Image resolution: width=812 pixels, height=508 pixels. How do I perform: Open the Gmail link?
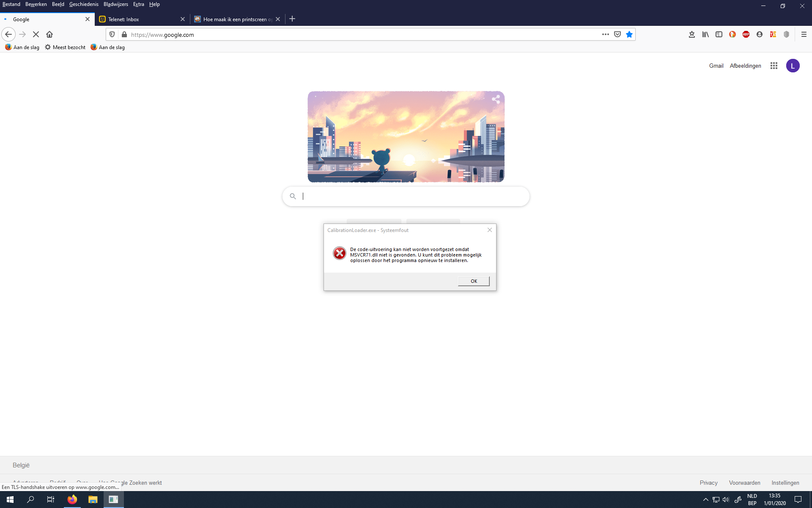(716, 66)
